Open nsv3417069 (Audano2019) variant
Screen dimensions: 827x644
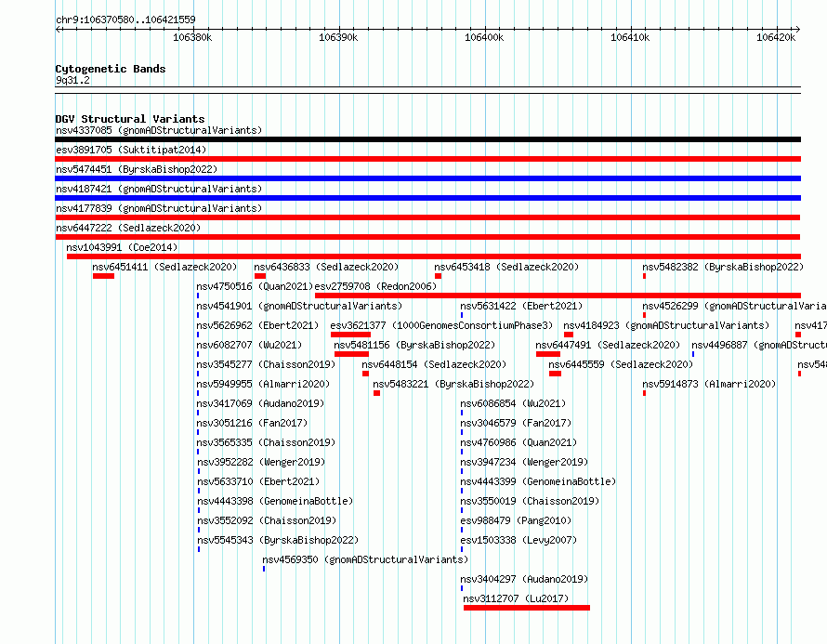click(x=260, y=403)
